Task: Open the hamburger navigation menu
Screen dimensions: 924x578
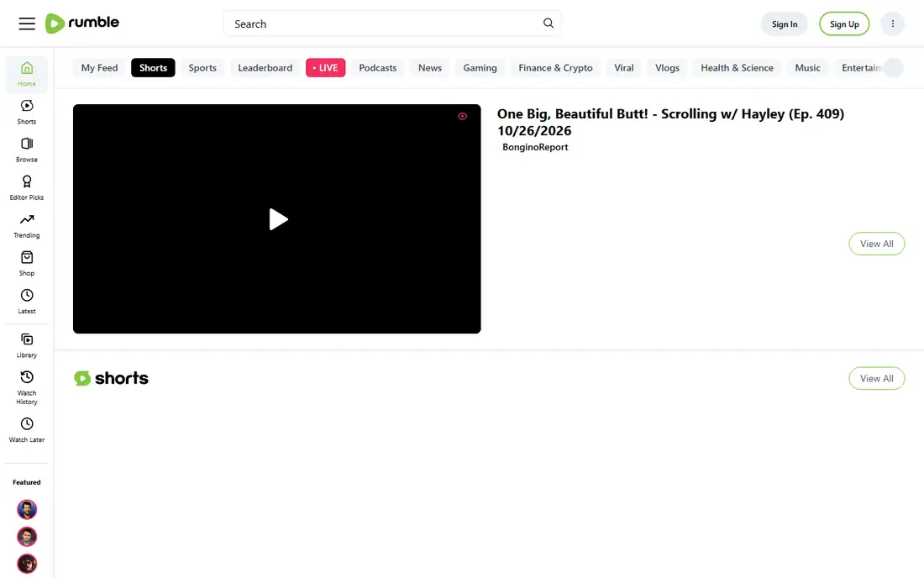Action: 27,24
